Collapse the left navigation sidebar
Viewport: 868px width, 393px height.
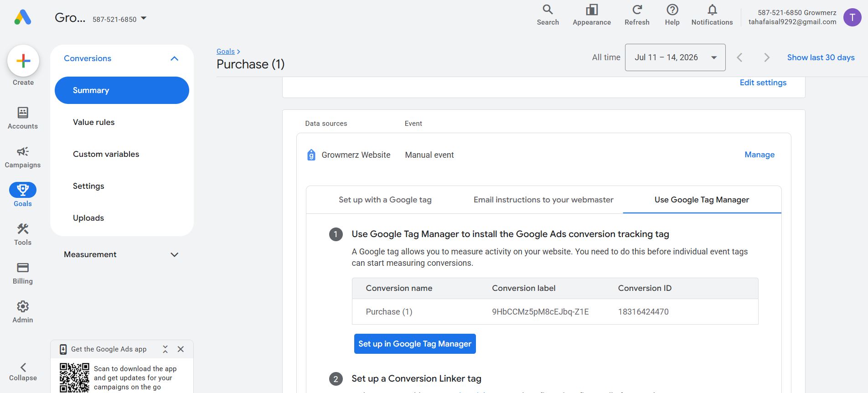pos(23,372)
